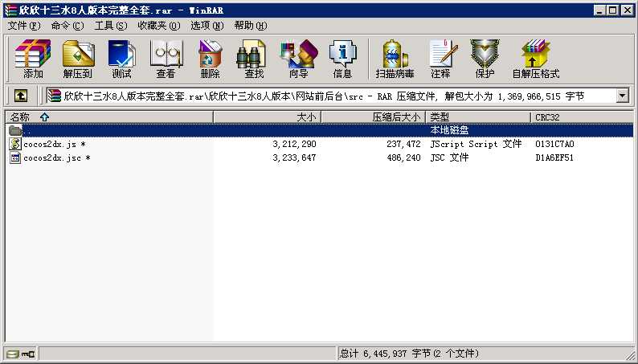This screenshot has width=638, height=364.
Task: Sort by the Type (类型) column header
Action: pyautogui.click(x=477, y=117)
